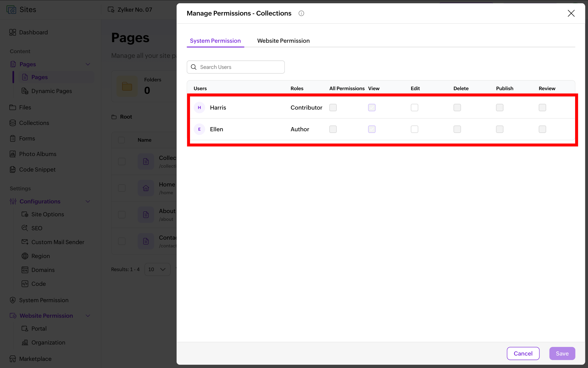Click the Region globe icon

(x=25, y=256)
